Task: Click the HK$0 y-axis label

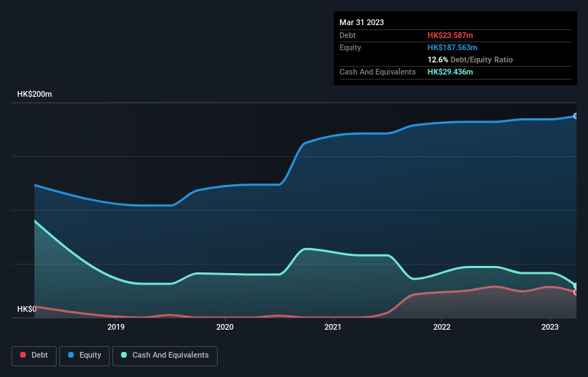Action: point(27,309)
